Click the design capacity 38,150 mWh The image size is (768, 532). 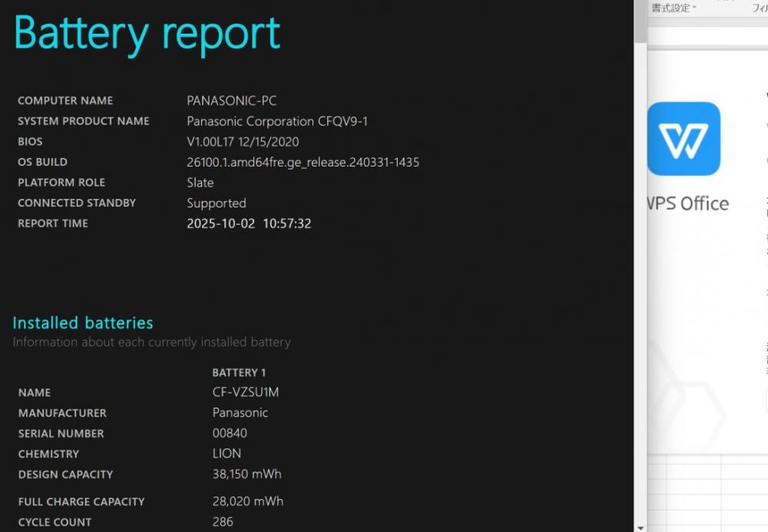pos(247,474)
